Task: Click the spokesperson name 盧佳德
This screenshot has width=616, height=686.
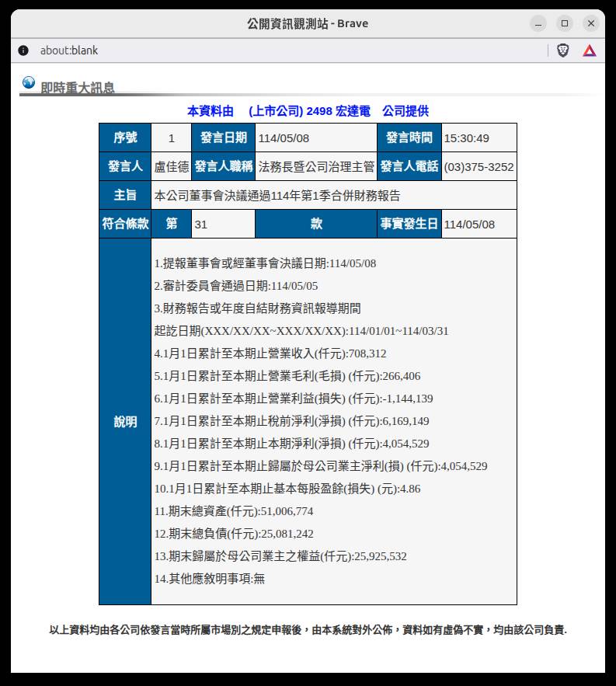Action: point(172,167)
